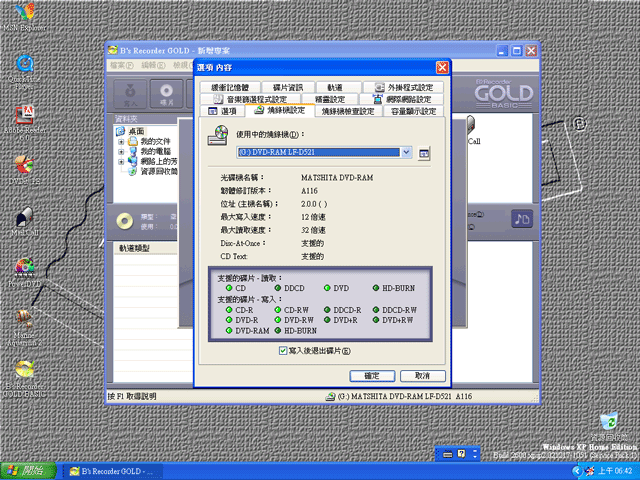
Task: Switch to 精靈設定 tab
Action: (x=330, y=99)
